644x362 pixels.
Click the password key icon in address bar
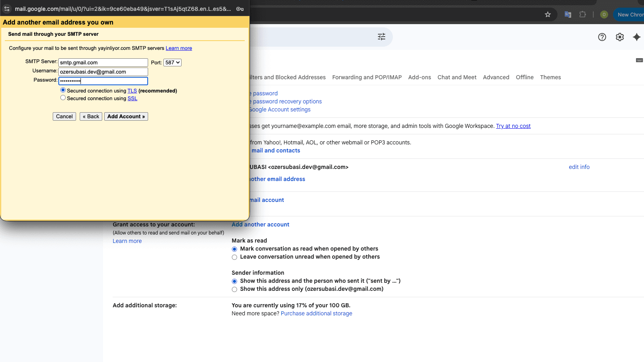[240, 9]
